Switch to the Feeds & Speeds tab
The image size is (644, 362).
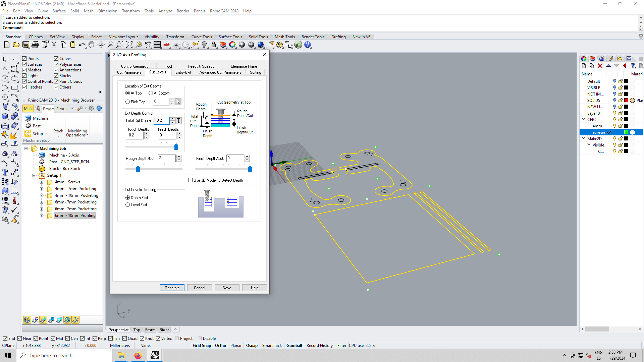tap(201, 66)
